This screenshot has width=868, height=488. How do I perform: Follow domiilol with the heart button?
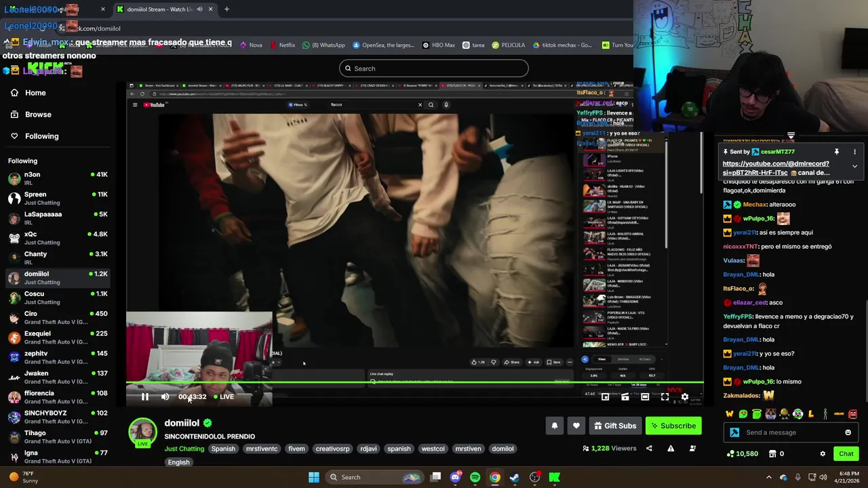click(x=576, y=426)
